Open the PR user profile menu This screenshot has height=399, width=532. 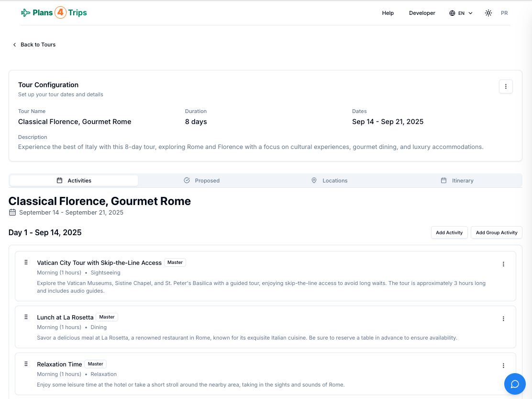click(x=504, y=13)
